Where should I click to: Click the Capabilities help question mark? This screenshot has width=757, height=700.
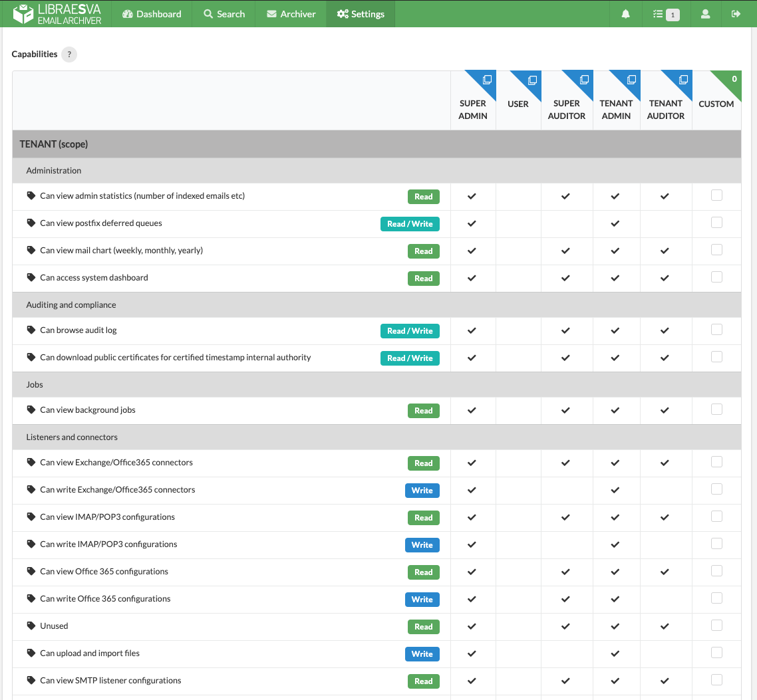tap(69, 55)
